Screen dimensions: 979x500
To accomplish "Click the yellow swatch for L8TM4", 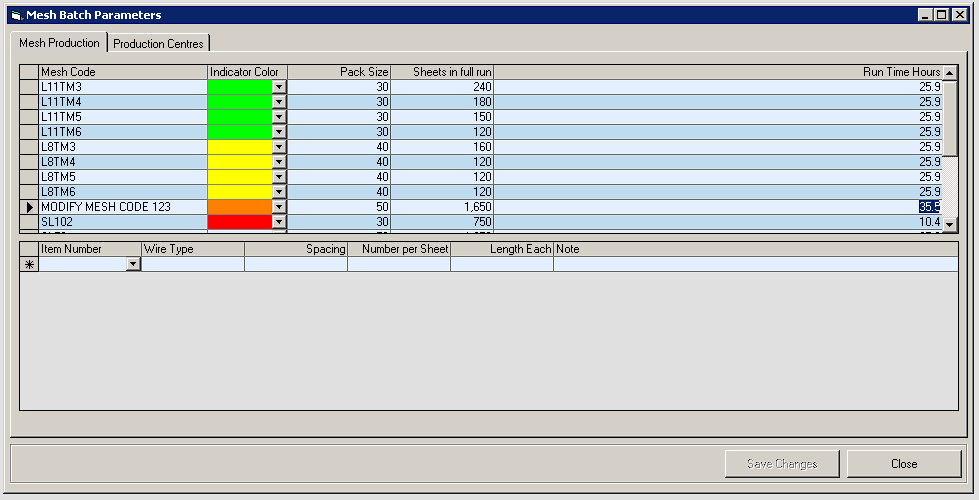I will pyautogui.click(x=240, y=162).
